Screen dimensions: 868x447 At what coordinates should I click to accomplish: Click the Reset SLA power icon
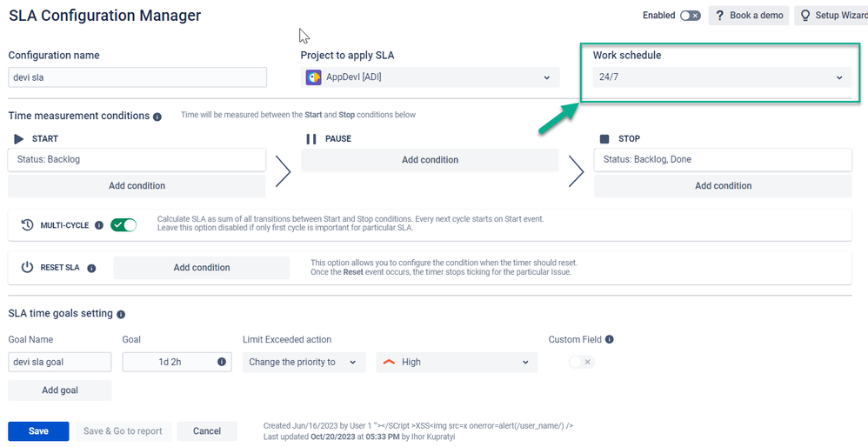click(27, 267)
